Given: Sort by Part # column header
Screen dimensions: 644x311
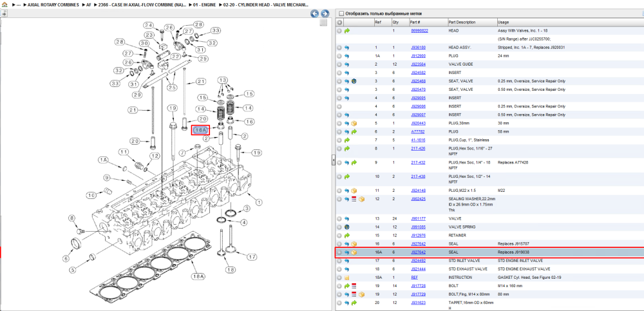Looking at the screenshot, I should tap(414, 22).
